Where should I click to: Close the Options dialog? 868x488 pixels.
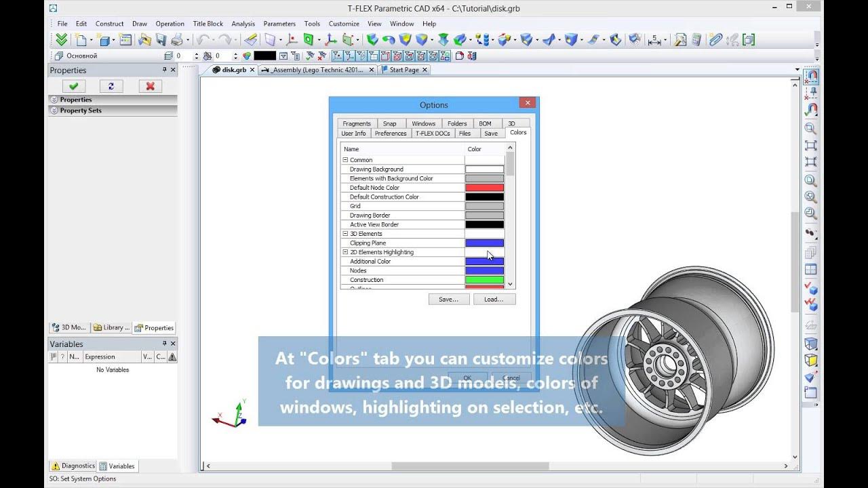tap(528, 103)
